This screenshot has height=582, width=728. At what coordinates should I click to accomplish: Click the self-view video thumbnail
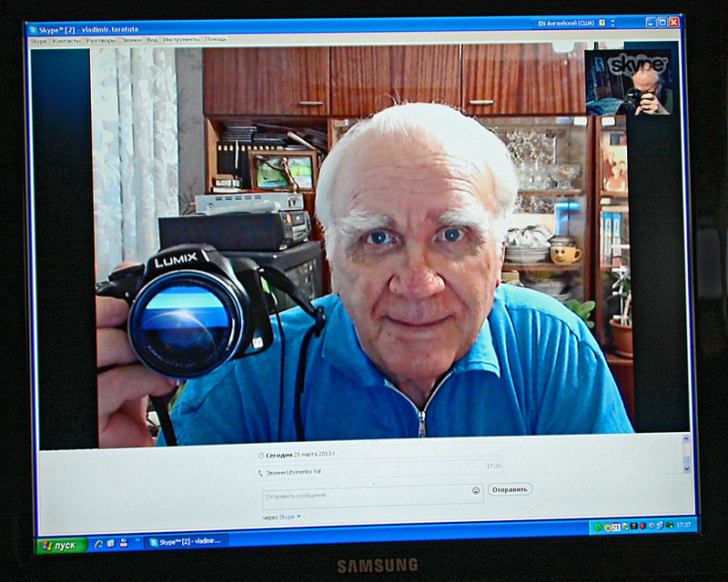pyautogui.click(x=629, y=82)
